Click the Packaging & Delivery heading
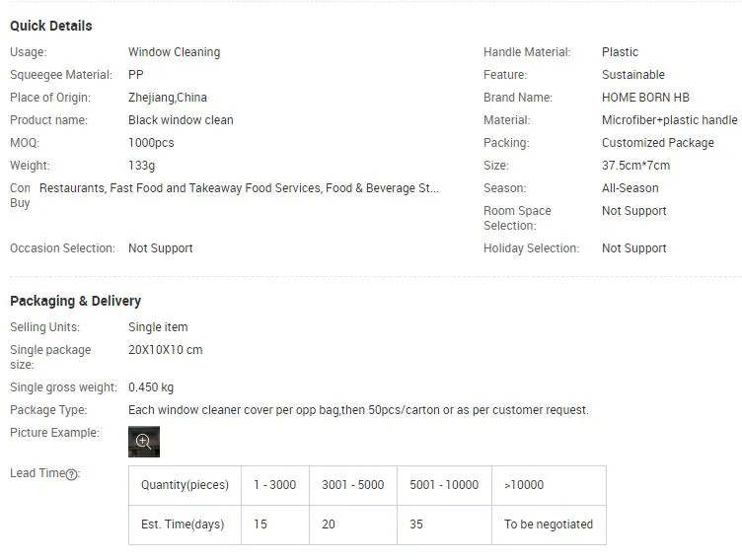Screen dimensions: 742x560 (x=76, y=301)
